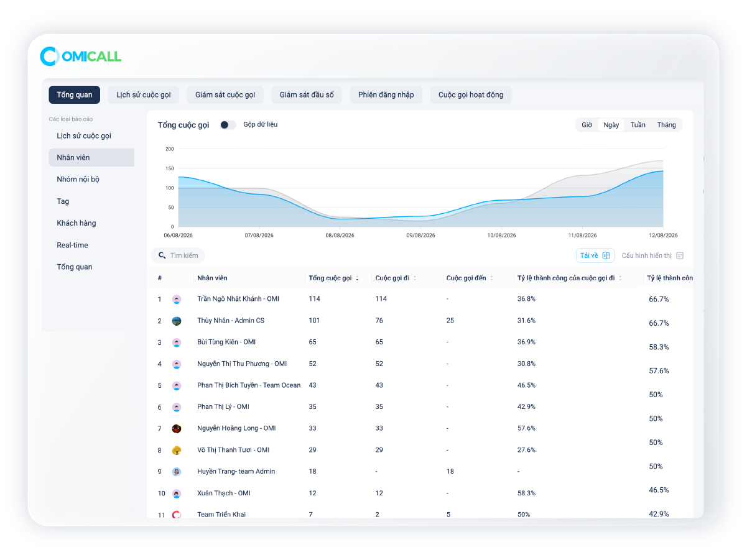Open the Giám sát cuộc gọi tab

point(225,94)
